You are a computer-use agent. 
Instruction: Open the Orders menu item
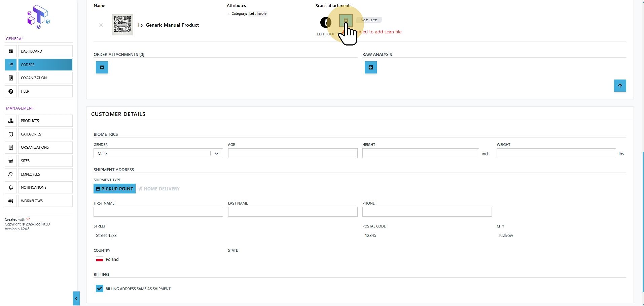pyautogui.click(x=45, y=65)
